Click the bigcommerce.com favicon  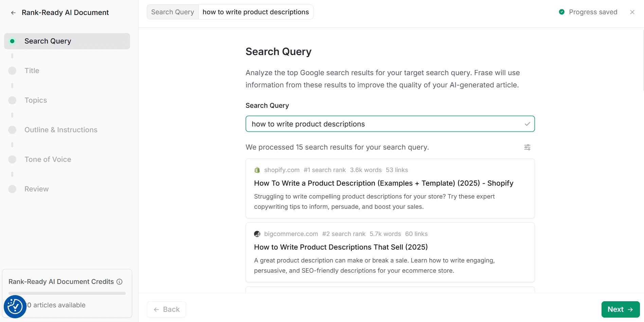pos(257,234)
